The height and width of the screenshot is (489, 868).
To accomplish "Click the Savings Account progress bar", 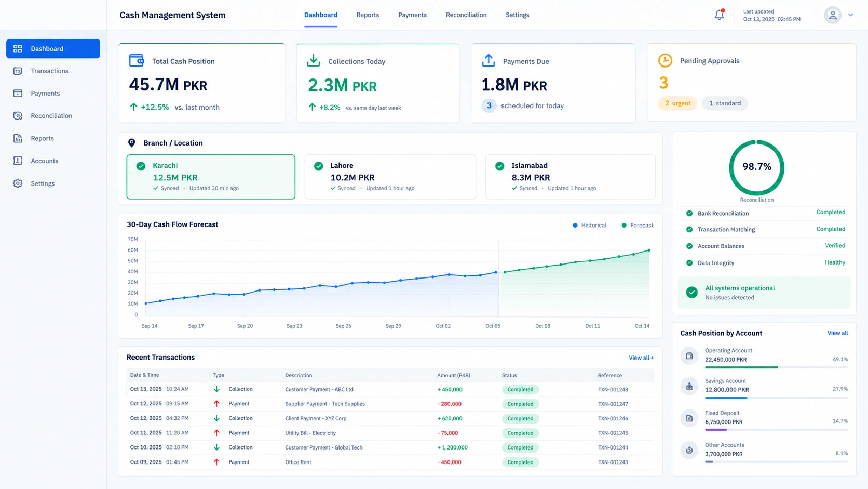I will pyautogui.click(x=776, y=398).
